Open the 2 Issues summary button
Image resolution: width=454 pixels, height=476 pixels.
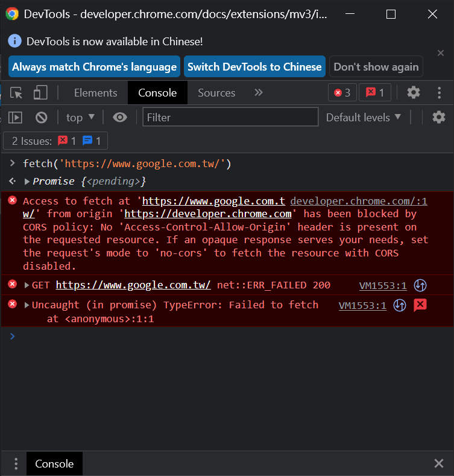tap(55, 141)
